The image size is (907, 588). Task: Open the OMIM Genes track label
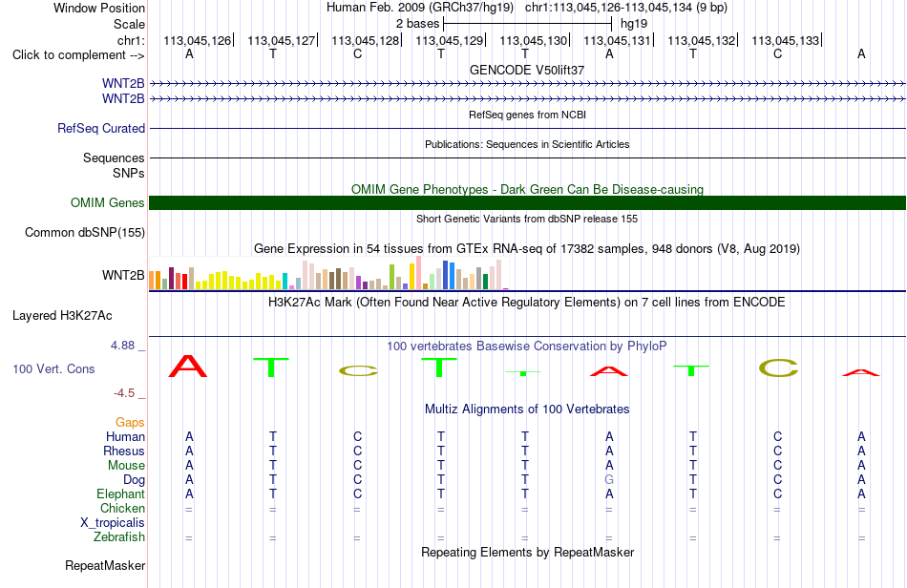(107, 203)
